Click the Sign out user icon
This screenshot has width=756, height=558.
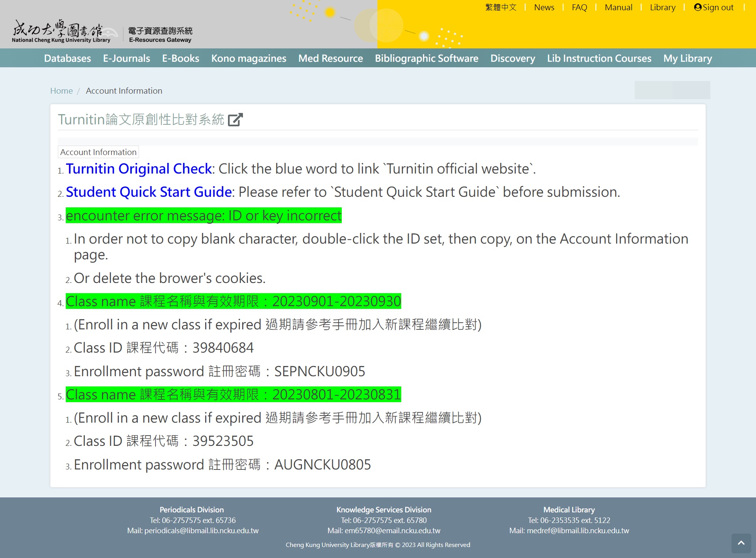(x=698, y=7)
